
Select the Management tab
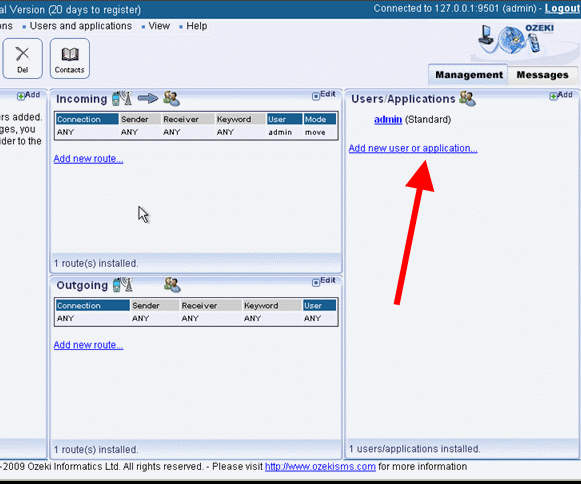point(469,75)
